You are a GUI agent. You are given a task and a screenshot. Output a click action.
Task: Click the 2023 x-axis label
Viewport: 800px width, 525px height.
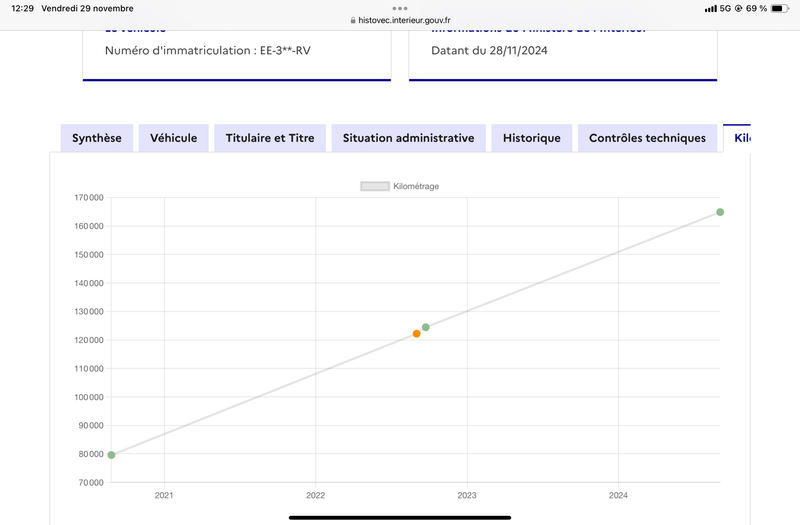pyautogui.click(x=467, y=495)
